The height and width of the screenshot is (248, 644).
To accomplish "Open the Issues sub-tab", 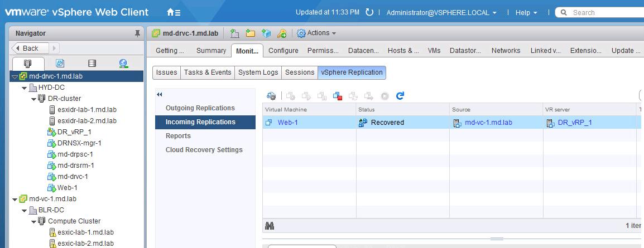I will coord(166,72).
